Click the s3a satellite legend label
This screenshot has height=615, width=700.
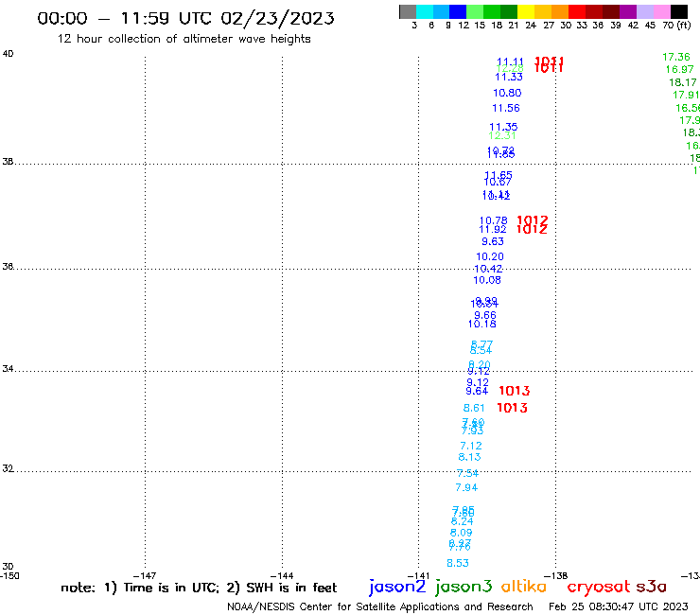tap(652, 587)
